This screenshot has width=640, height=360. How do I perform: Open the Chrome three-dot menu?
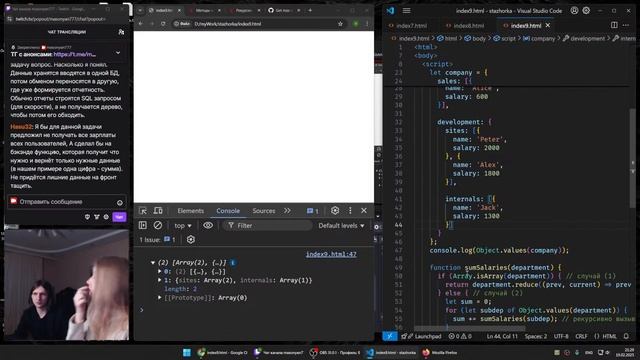(367, 24)
